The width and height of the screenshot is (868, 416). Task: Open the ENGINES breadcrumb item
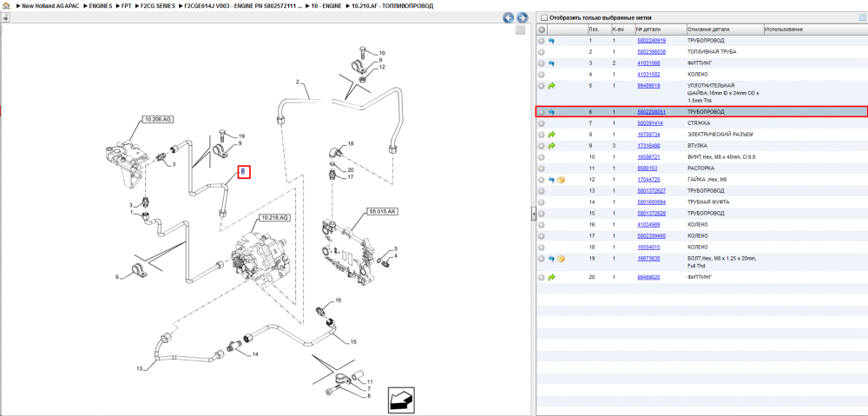tap(100, 5)
